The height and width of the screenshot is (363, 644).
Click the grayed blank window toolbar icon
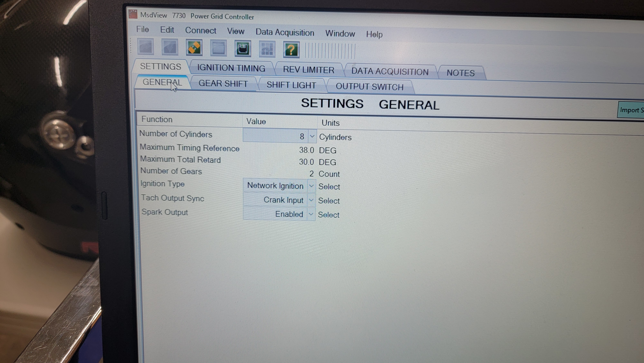218,48
